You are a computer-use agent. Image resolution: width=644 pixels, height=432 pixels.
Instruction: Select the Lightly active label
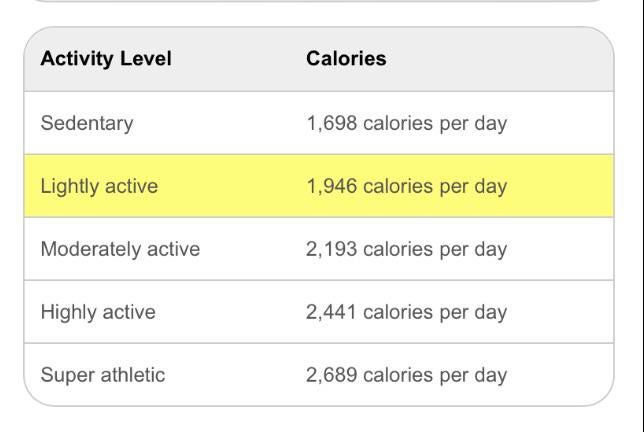[x=99, y=186]
